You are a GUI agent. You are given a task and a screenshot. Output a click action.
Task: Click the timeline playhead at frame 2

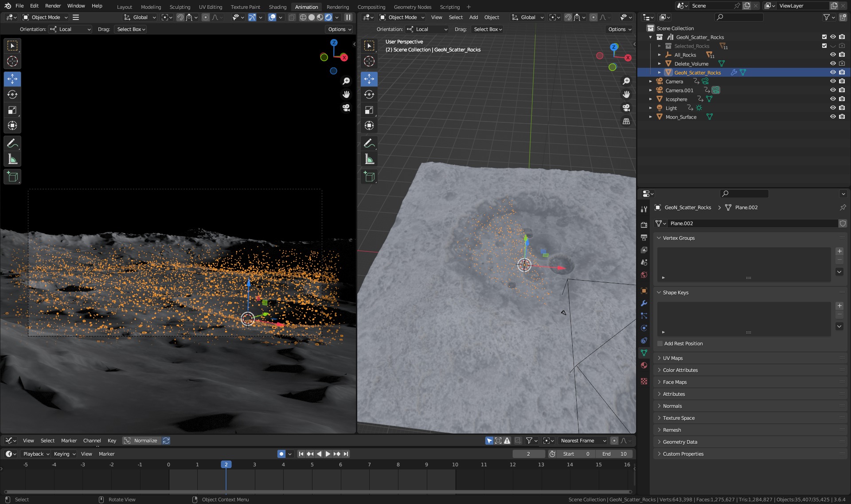tap(226, 465)
